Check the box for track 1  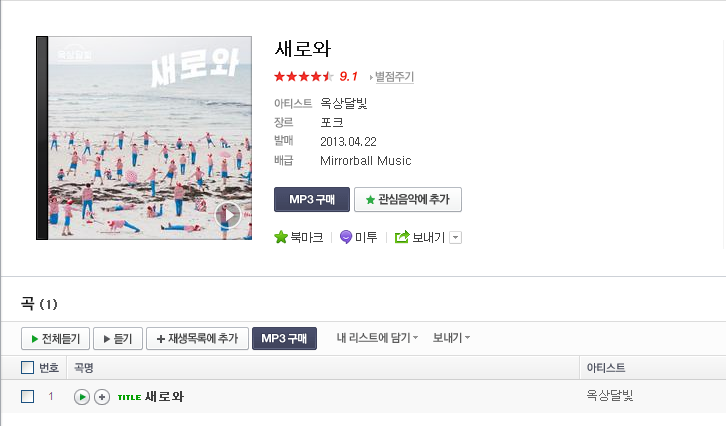coord(27,396)
